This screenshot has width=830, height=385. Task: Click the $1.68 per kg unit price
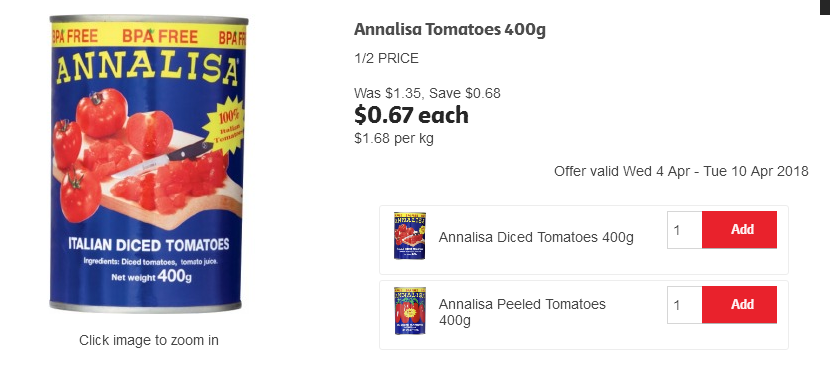click(x=394, y=139)
